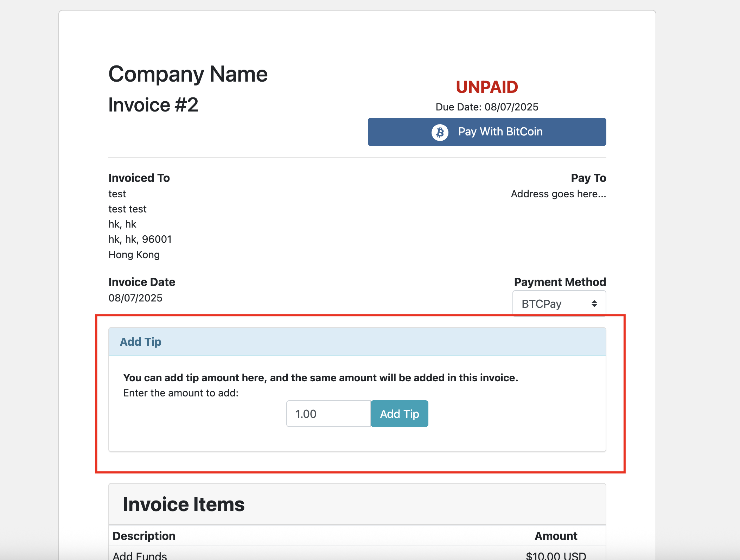This screenshot has height=560, width=740.
Task: Click the Description column header
Action: (x=144, y=536)
